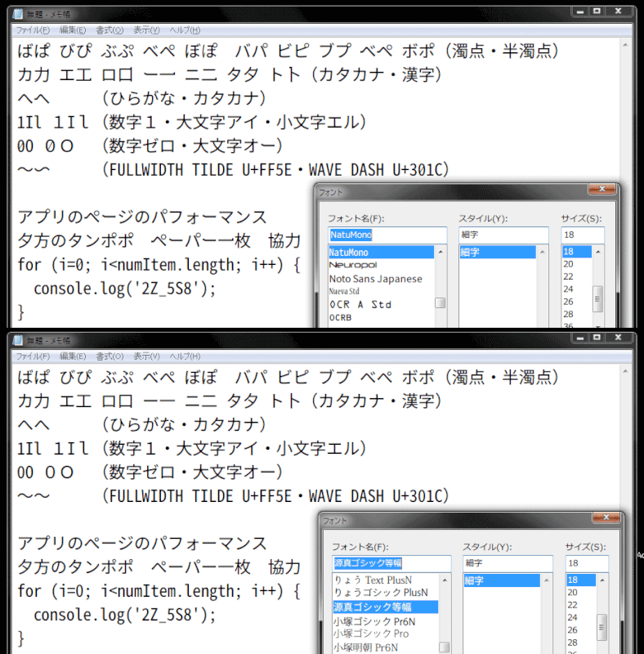This screenshot has height=654, width=644.
Task: Open 表示 menu in bottom Notepad window
Action: coord(146,356)
